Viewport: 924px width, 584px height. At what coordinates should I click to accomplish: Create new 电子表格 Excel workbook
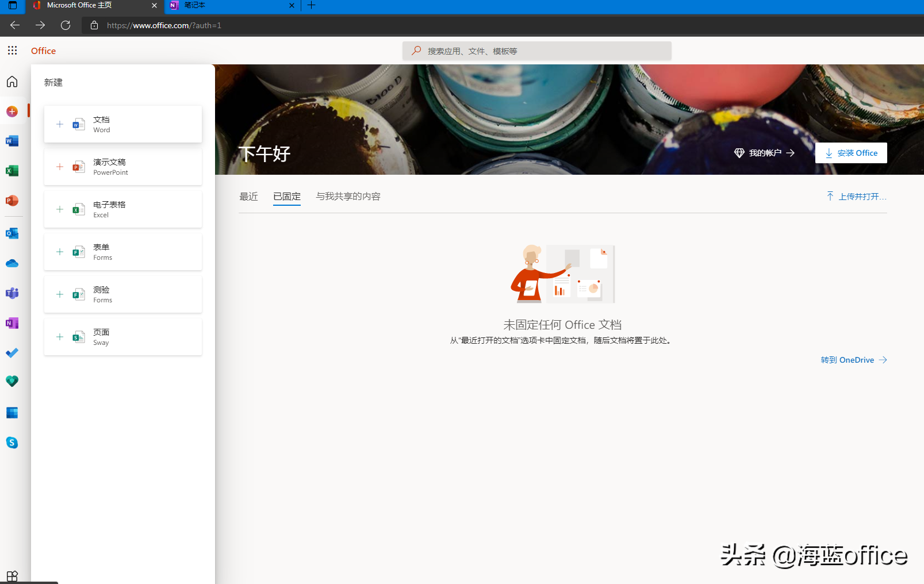(x=123, y=209)
